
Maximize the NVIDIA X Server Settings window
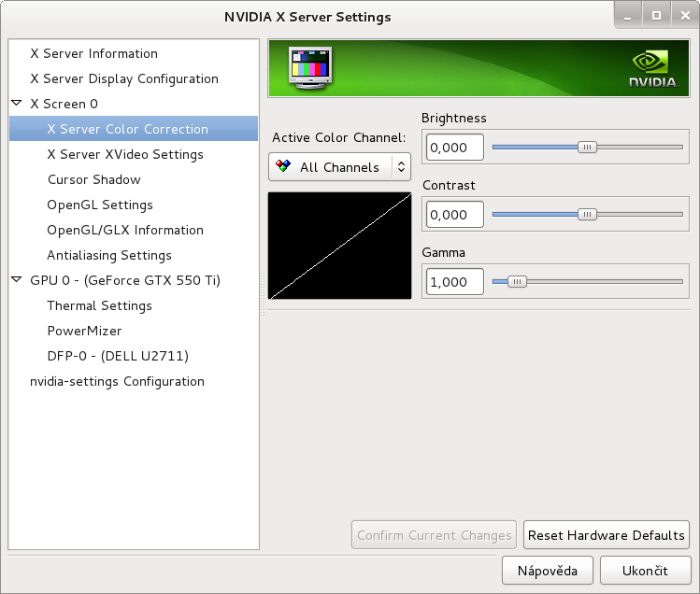click(x=656, y=16)
